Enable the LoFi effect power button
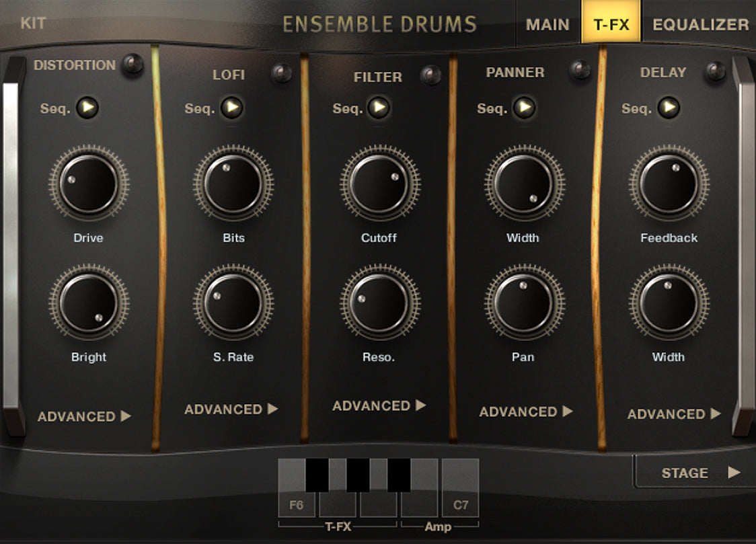Image resolution: width=756 pixels, height=544 pixels. tap(281, 73)
